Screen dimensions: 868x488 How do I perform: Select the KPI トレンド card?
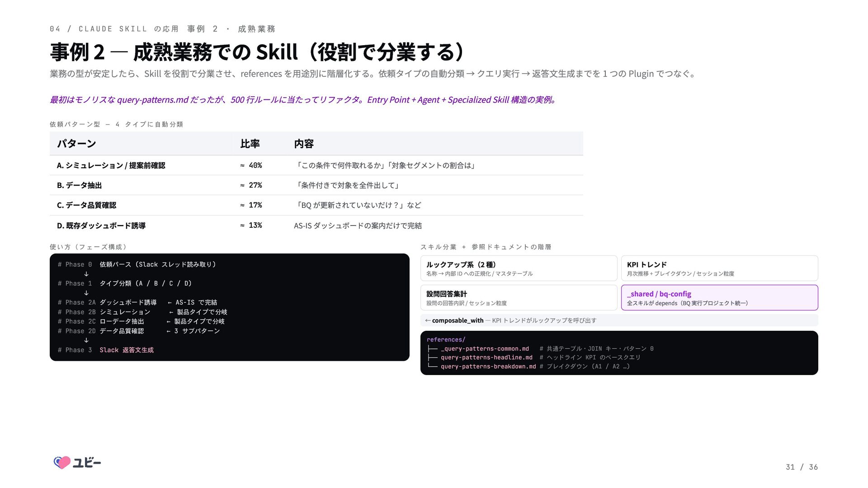tap(719, 268)
